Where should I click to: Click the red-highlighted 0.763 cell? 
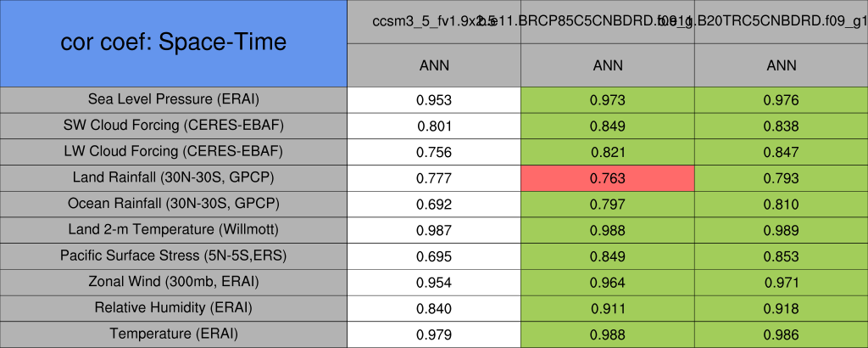[607, 178]
